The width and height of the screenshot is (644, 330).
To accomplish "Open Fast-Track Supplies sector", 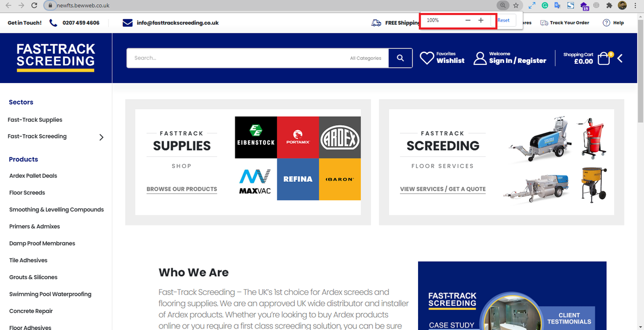I will (x=35, y=120).
